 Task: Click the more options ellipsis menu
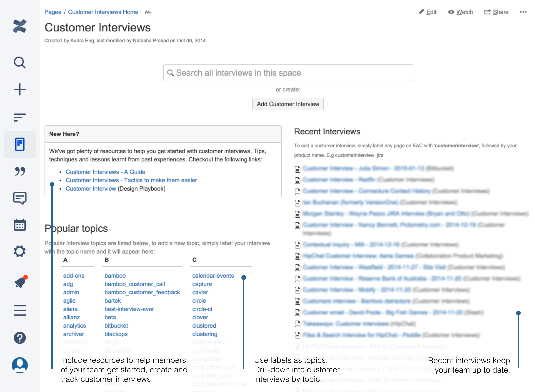[x=523, y=12]
